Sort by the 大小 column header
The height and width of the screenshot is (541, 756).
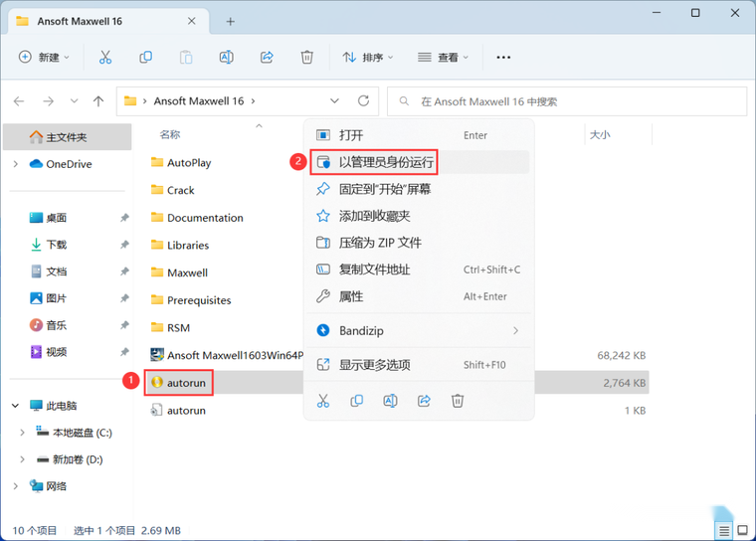(x=600, y=134)
